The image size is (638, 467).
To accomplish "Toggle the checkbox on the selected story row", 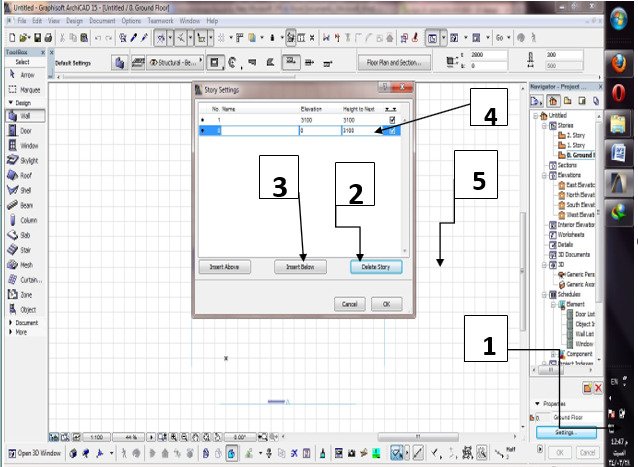I will (391, 130).
